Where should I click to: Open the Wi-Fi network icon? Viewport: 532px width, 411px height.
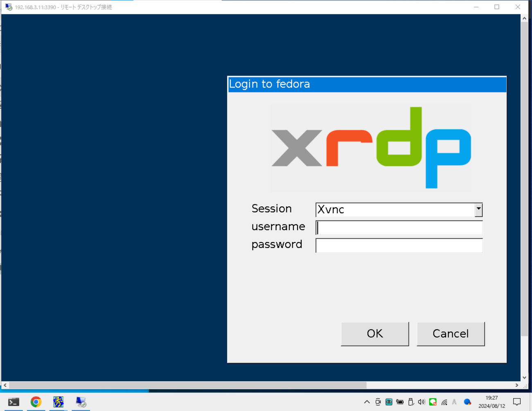tap(444, 402)
